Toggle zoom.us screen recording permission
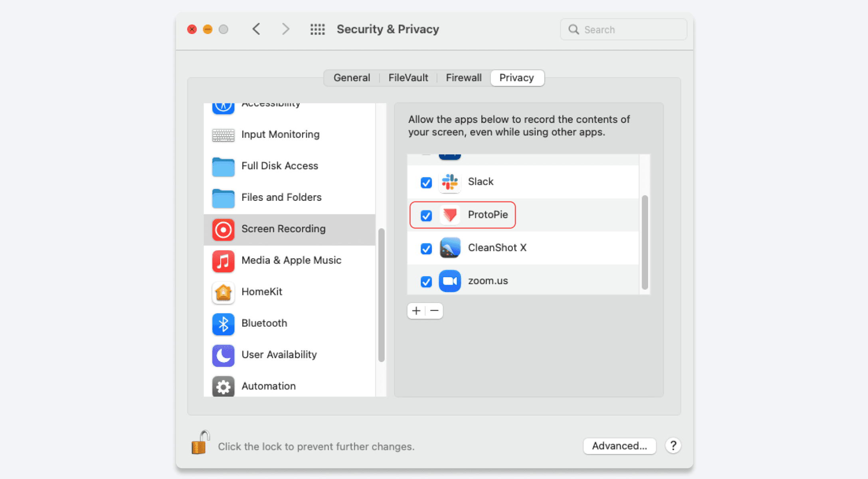 [426, 281]
